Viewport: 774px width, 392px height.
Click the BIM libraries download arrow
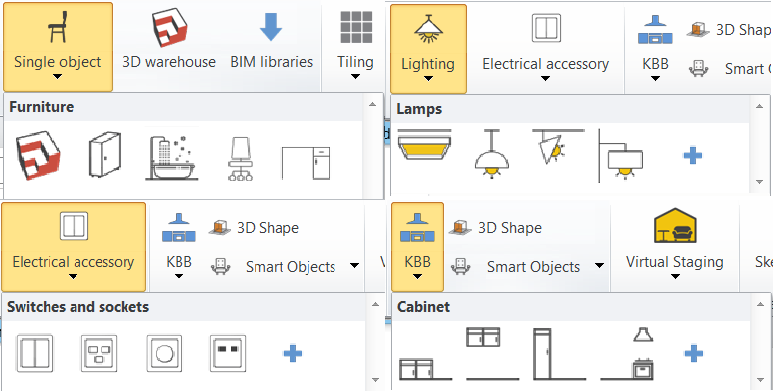[271, 27]
